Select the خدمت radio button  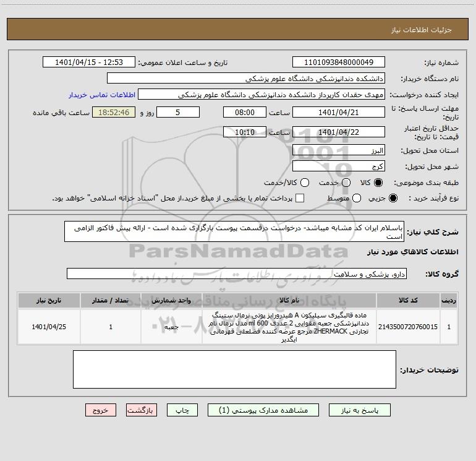(346, 183)
